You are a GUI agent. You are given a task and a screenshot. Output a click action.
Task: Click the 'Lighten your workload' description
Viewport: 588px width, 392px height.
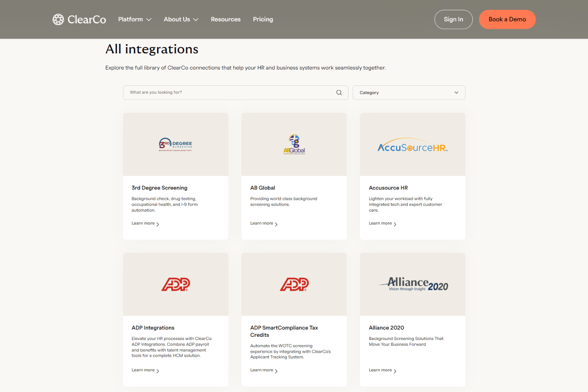point(405,205)
